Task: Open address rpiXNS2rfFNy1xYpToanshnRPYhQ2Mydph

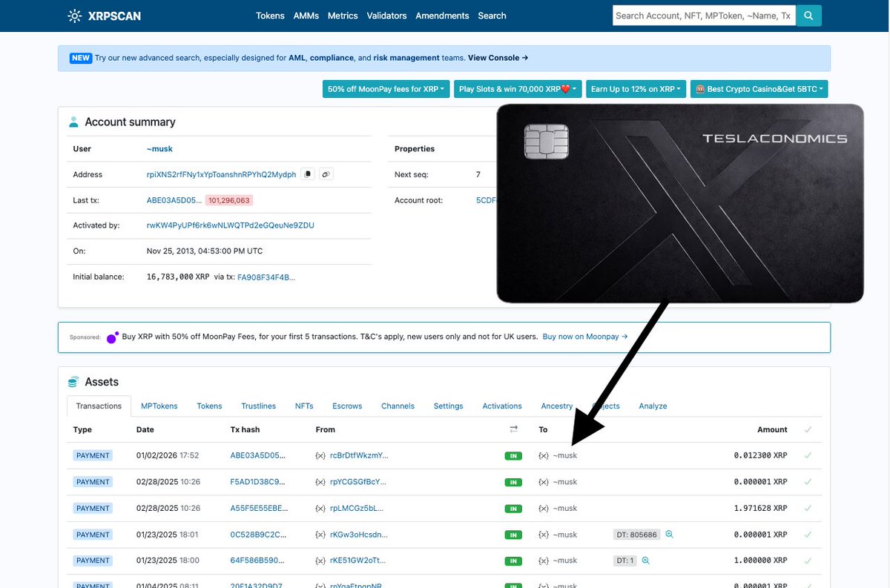Action: (221, 174)
